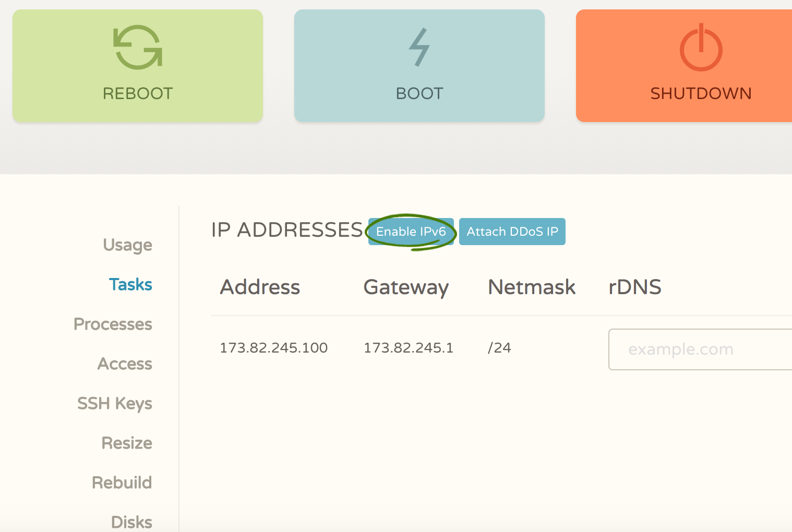Click the Gateway column header

406,287
